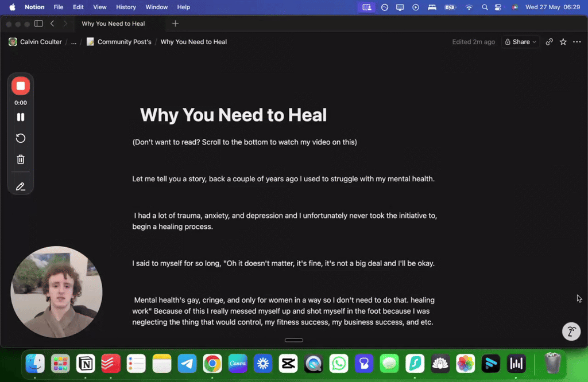Pause the recording
Screen dimensions: 588x382
(x=21, y=117)
